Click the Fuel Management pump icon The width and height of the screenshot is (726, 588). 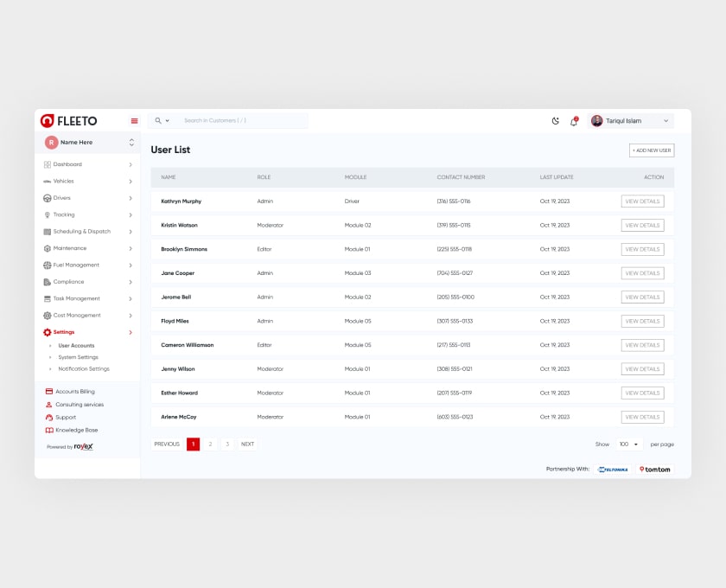pos(47,265)
